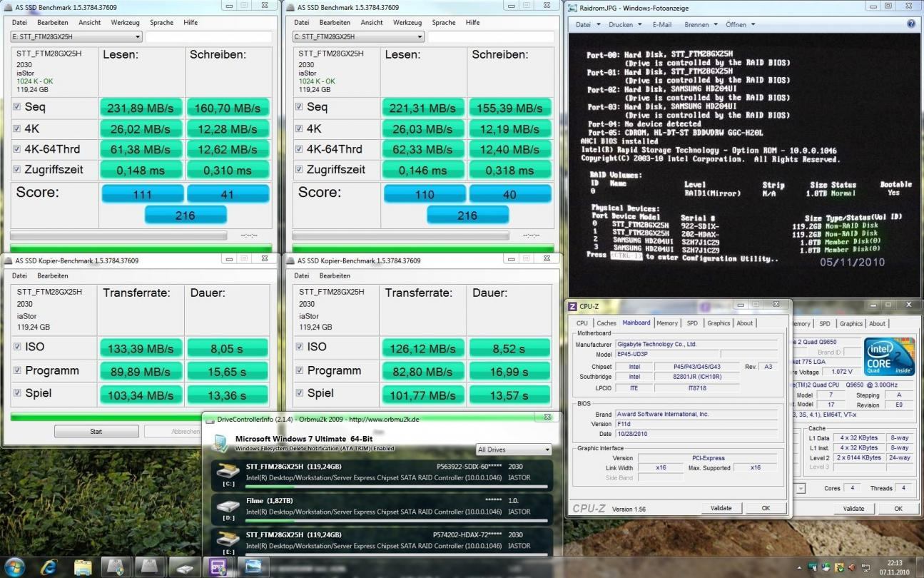Image resolution: width=924 pixels, height=578 pixels.
Task: Click Start in the left Kopier-Benchmark
Action: pyautogui.click(x=96, y=431)
